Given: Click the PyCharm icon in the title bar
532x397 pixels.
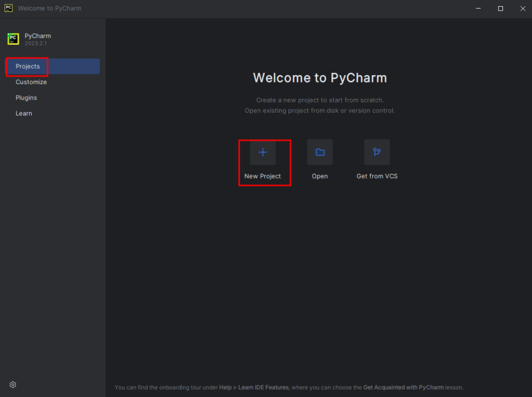Looking at the screenshot, I should click(9, 8).
